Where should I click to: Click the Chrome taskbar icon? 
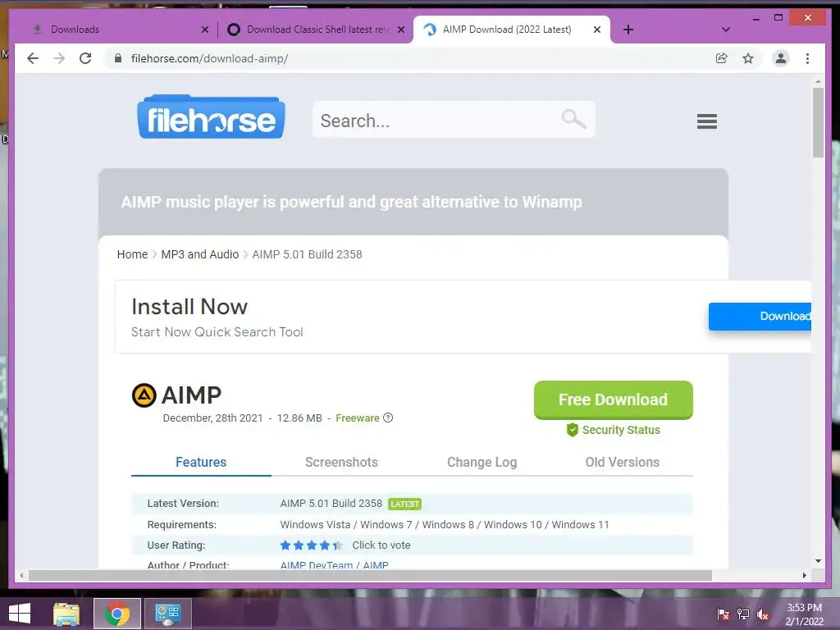pos(117,614)
